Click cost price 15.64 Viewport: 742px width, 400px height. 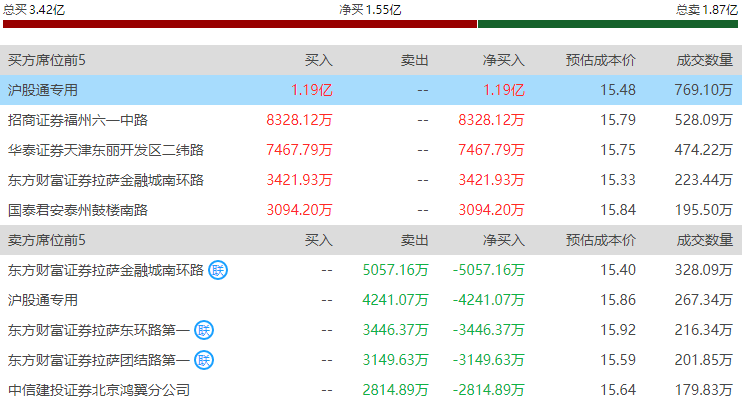pos(618,390)
